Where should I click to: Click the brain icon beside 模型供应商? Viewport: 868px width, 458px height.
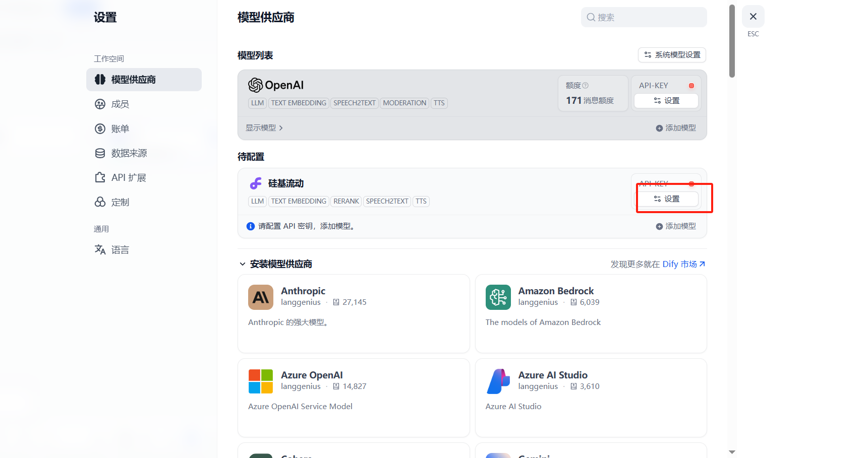coord(100,80)
